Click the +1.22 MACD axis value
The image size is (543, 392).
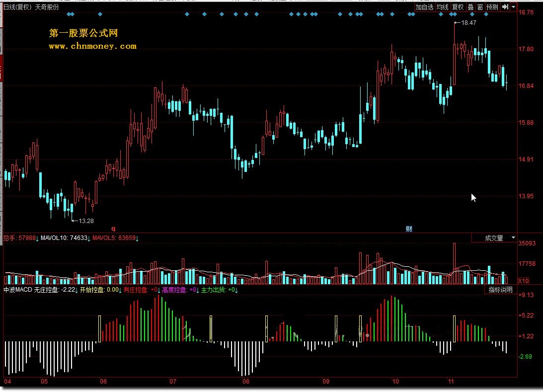(526, 336)
